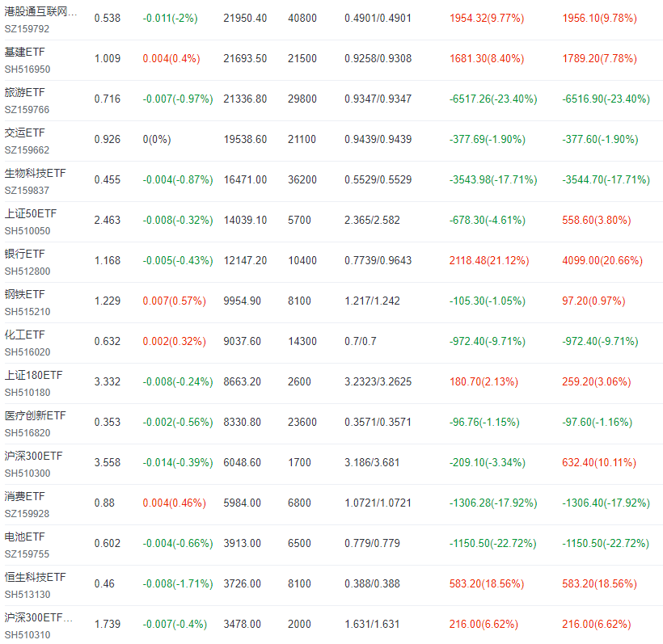Click market value 21950.40
The width and height of the screenshot is (663, 644).
pos(245,18)
